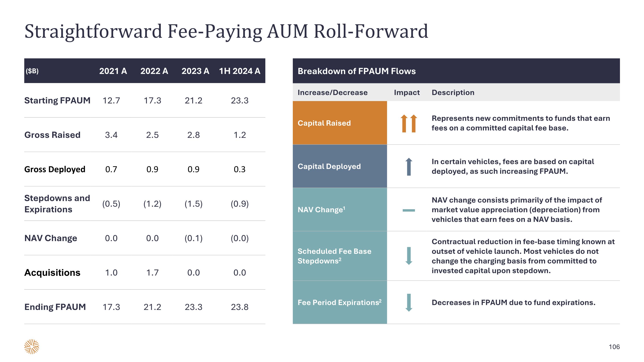The width and height of the screenshot is (644, 362).
Task: Click the flat dash icon for NAV Change
Action: tap(409, 210)
